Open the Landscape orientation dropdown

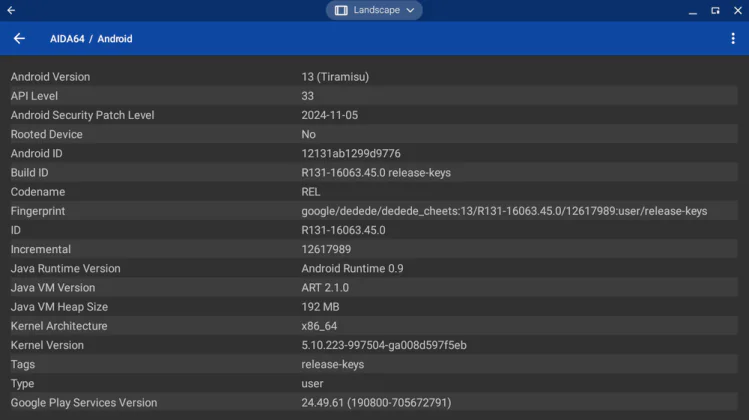(374, 10)
